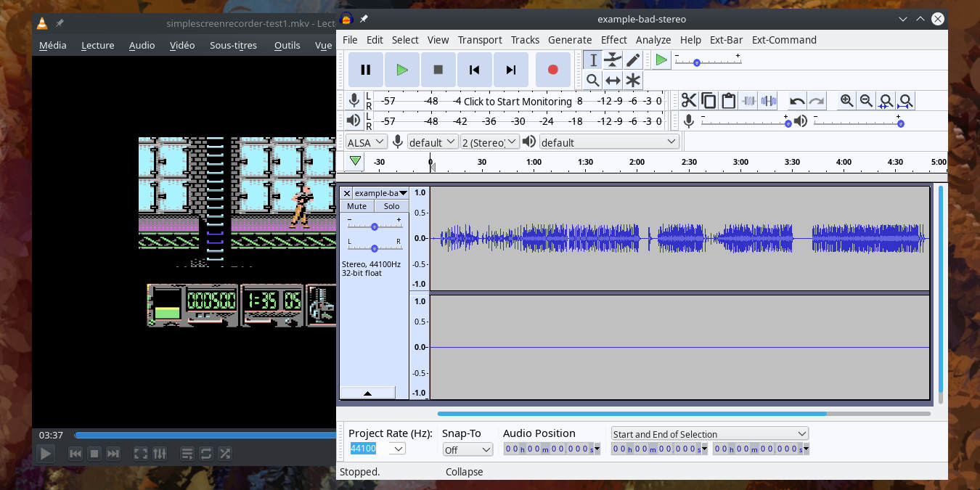Solo the example-bad-stereo track

pos(391,205)
